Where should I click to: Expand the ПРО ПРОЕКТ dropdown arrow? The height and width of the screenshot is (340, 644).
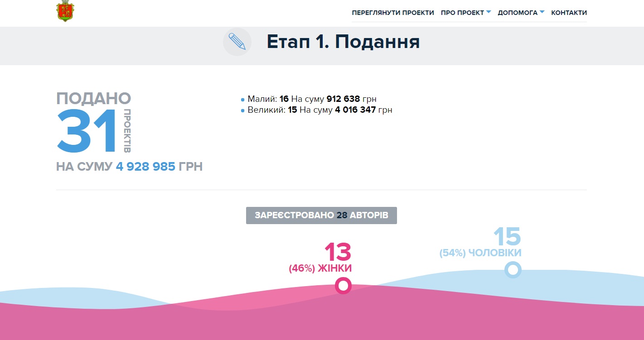[489, 12]
